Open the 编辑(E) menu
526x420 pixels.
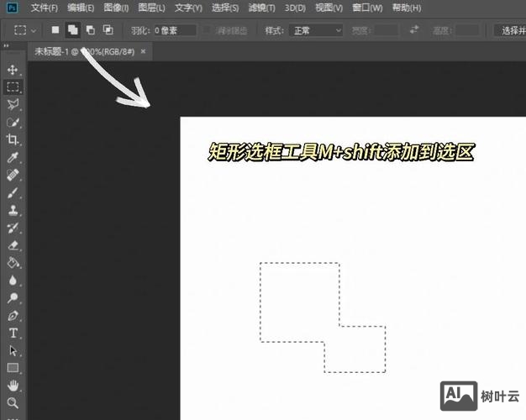click(x=81, y=8)
